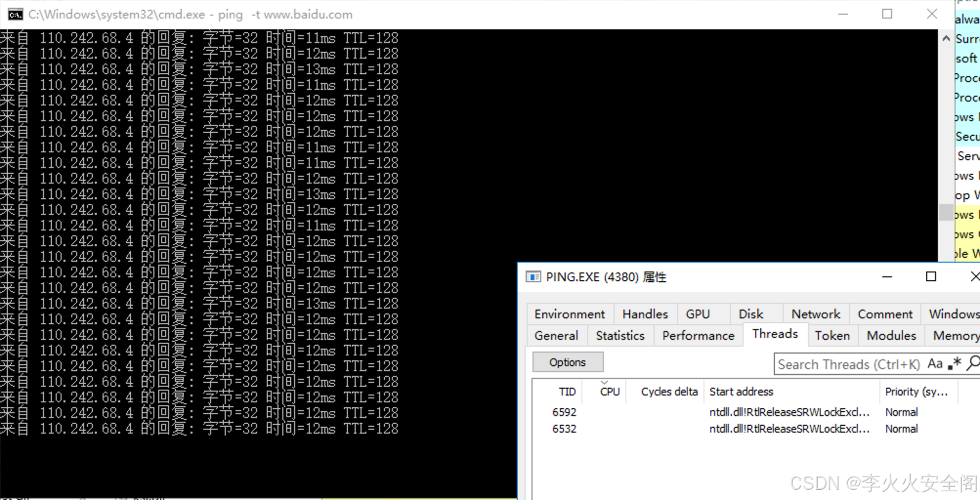Maximize the cmd.exe window
Screen dimensions: 980x500
887,14
